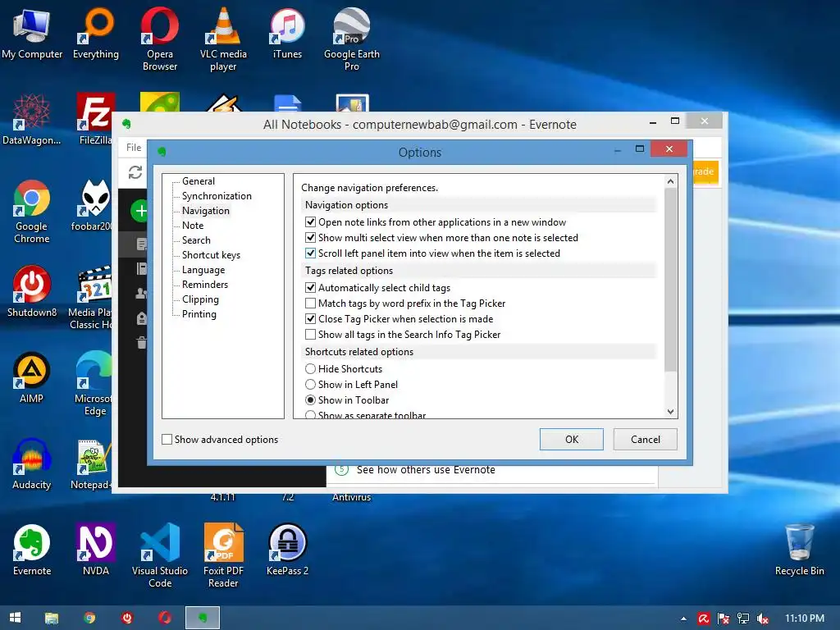Choose Show in Left Panel option
Viewport: 840px width, 630px height.
[310, 384]
